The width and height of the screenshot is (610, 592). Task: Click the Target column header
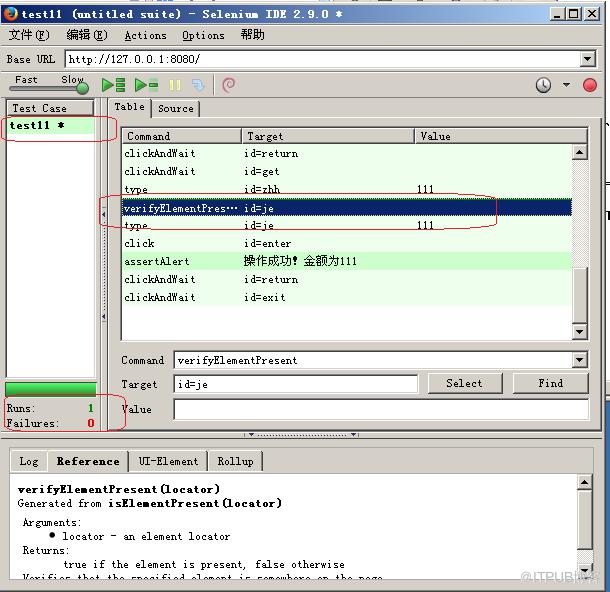(328, 136)
